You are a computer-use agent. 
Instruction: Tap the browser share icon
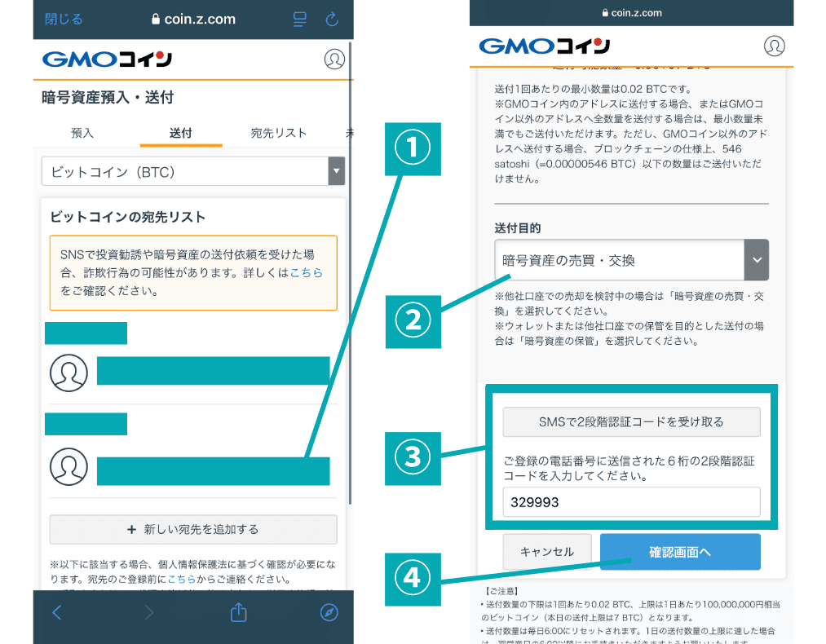[238, 612]
